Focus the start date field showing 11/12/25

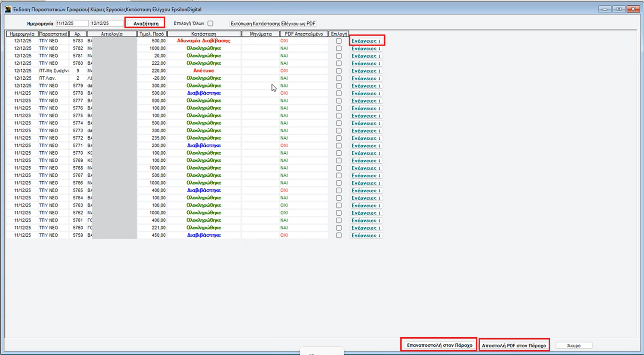(x=72, y=24)
